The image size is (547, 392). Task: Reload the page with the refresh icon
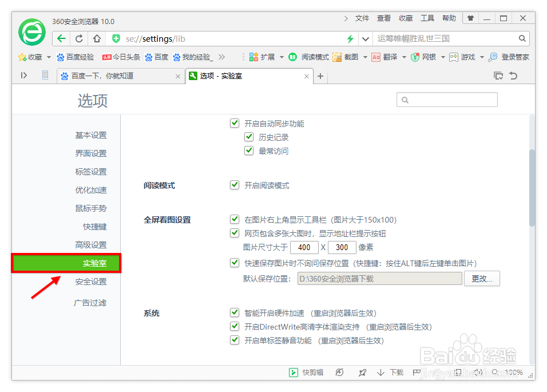(x=79, y=39)
